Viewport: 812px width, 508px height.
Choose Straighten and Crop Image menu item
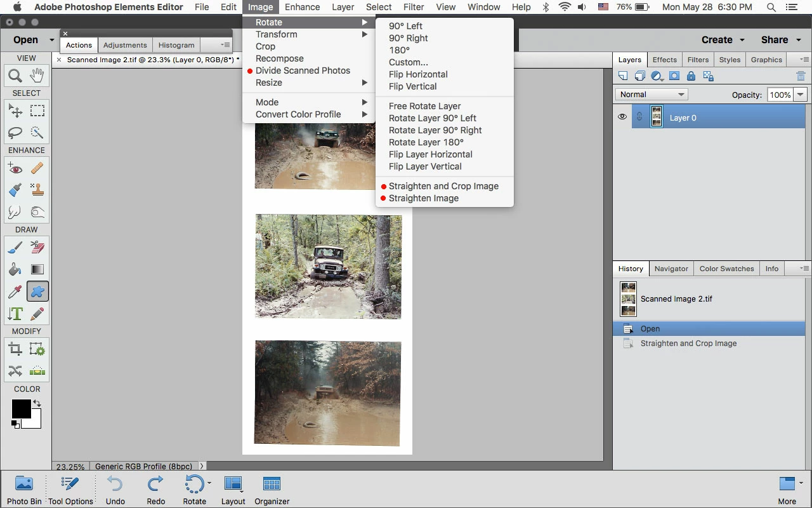coord(444,186)
